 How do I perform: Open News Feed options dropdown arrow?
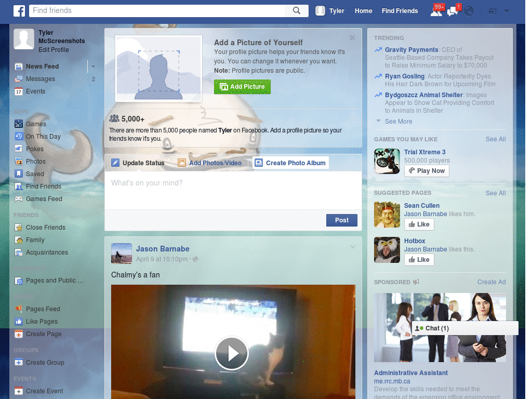pyautogui.click(x=93, y=66)
